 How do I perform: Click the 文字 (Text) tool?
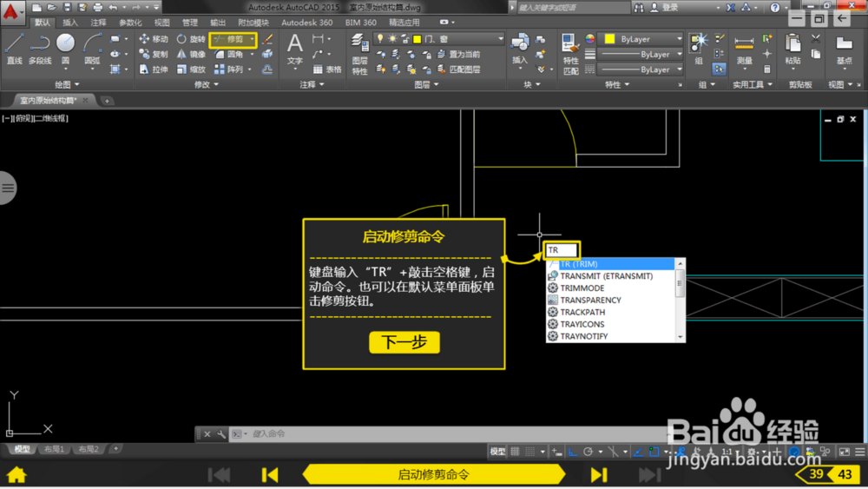tap(295, 49)
